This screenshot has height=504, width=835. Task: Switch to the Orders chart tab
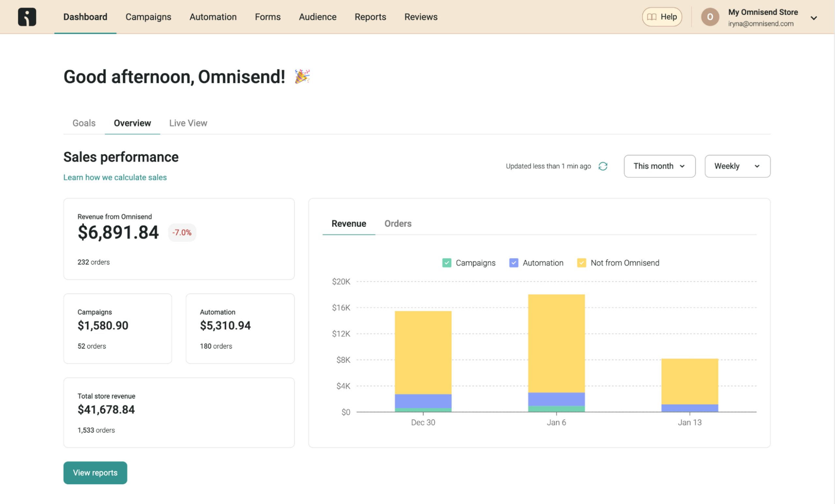pyautogui.click(x=398, y=224)
